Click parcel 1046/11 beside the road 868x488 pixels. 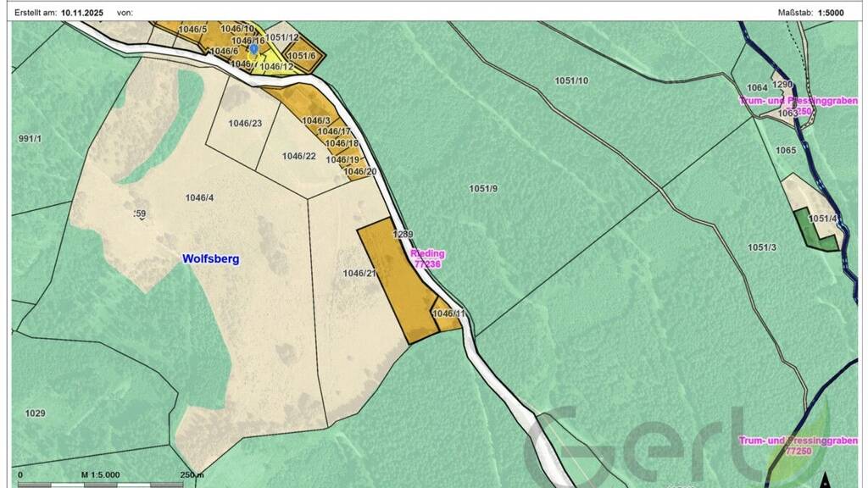click(448, 313)
